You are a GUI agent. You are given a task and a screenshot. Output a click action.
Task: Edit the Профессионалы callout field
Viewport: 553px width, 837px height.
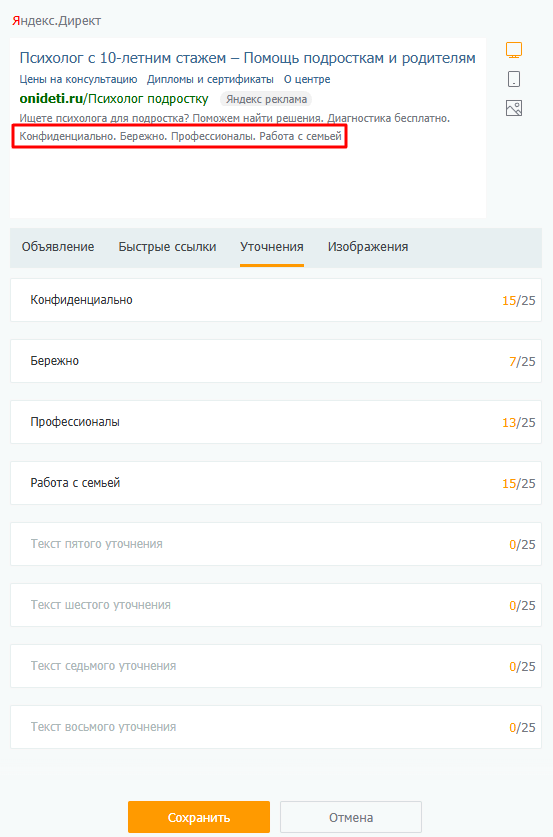click(x=276, y=422)
